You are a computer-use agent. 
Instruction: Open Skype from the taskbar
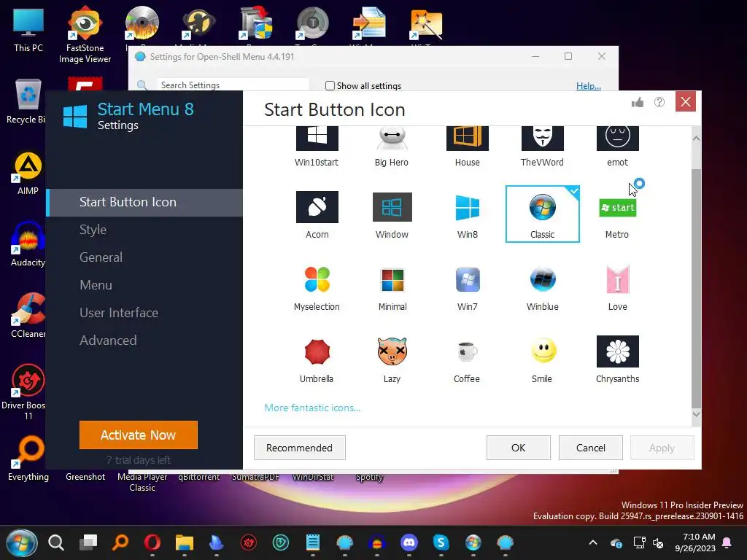[441, 542]
